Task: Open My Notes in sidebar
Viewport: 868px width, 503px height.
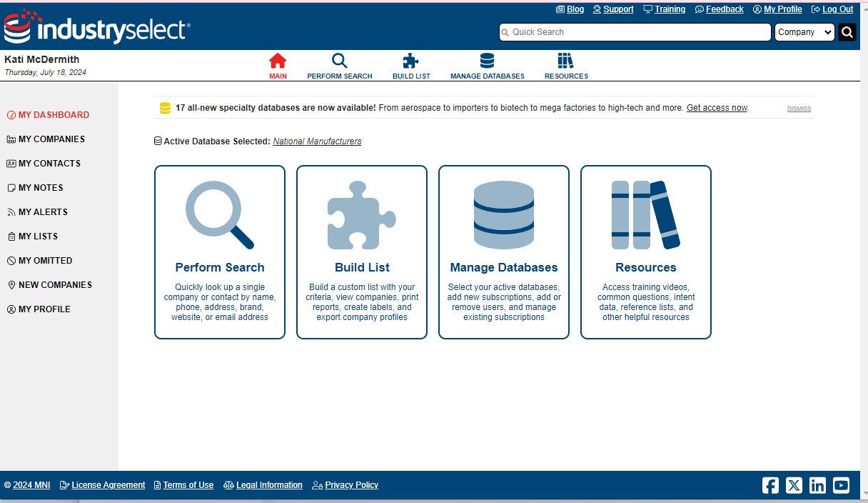Action: click(35, 188)
